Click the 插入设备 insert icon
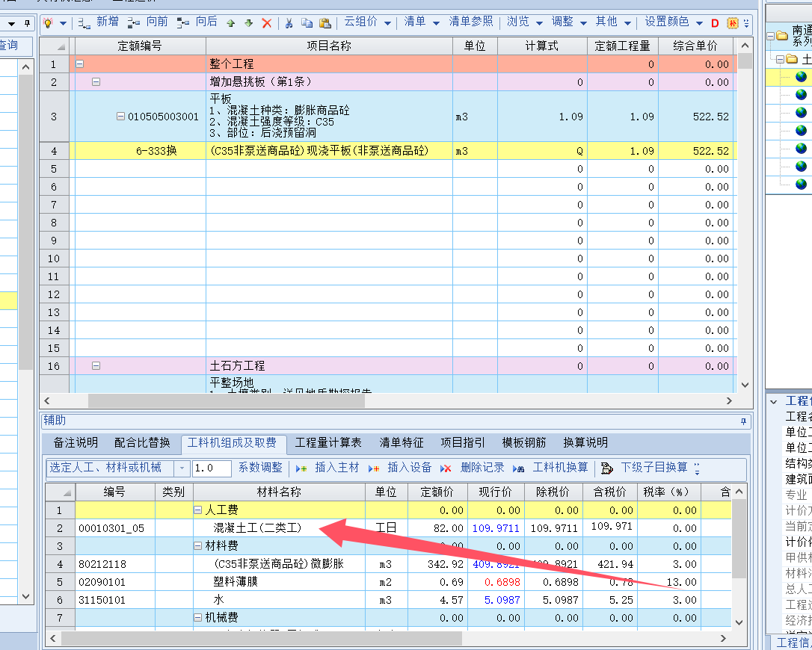Screen dimensions: 812x650 pos(374,468)
